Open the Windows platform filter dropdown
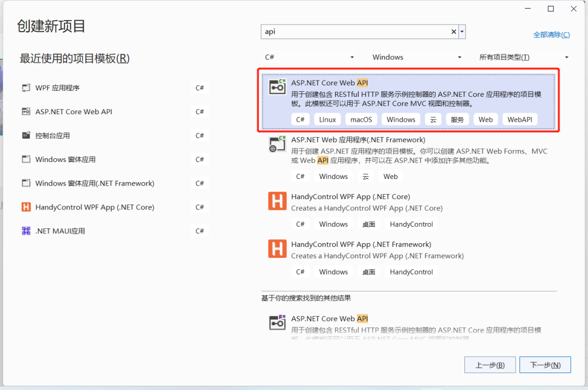Screen dimensions: 588x390 click(417, 57)
